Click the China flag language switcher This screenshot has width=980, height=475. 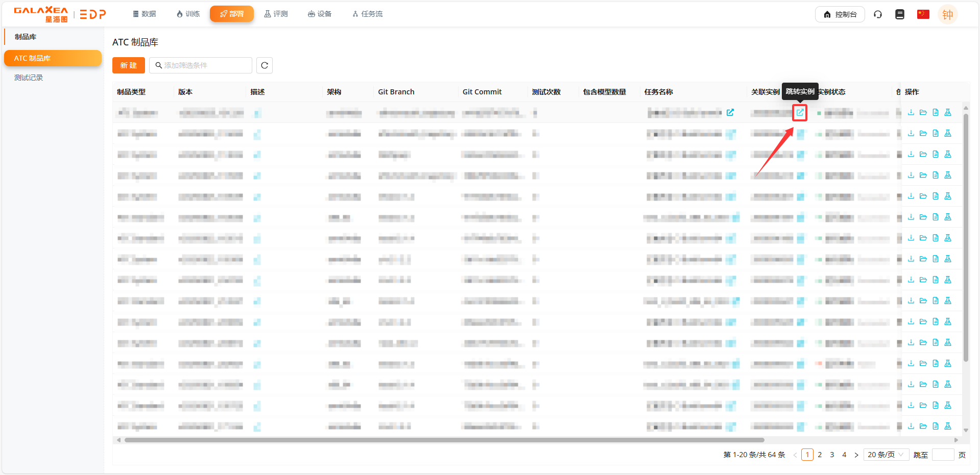pos(923,14)
